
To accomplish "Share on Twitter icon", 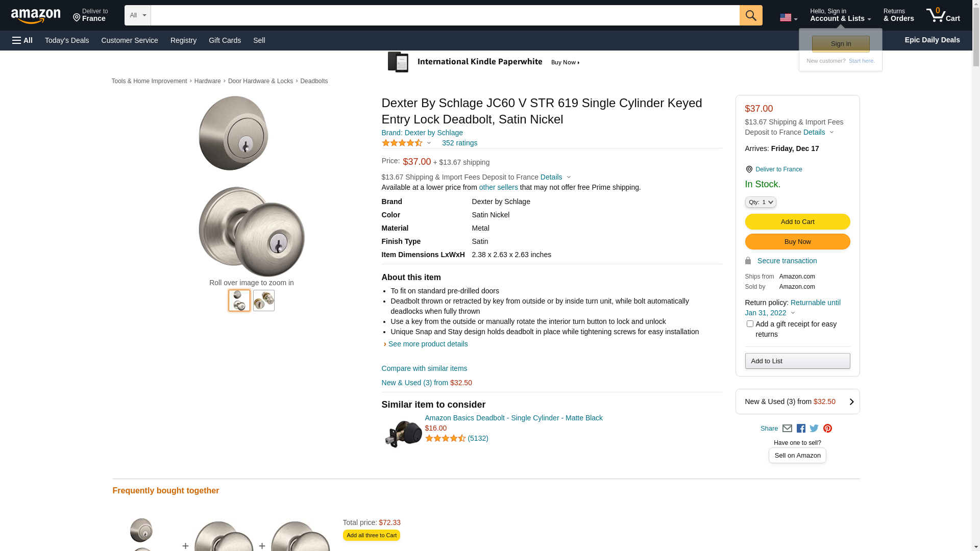I will (x=814, y=429).
